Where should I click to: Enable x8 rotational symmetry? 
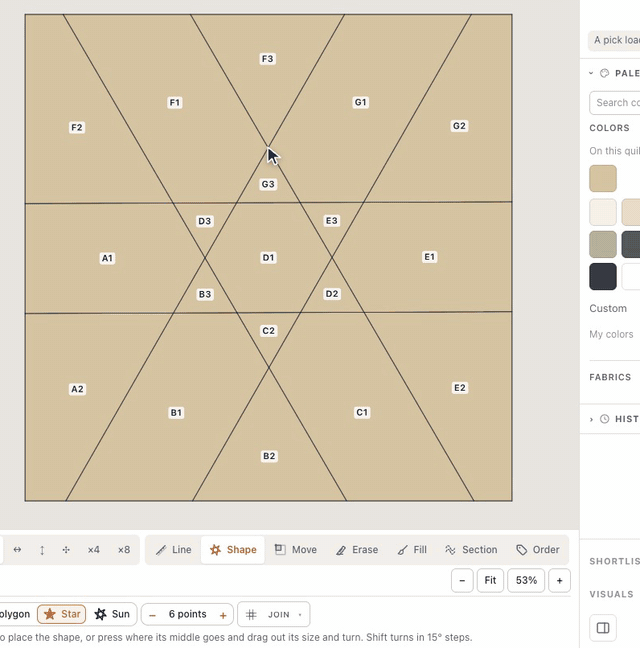pyautogui.click(x=124, y=550)
